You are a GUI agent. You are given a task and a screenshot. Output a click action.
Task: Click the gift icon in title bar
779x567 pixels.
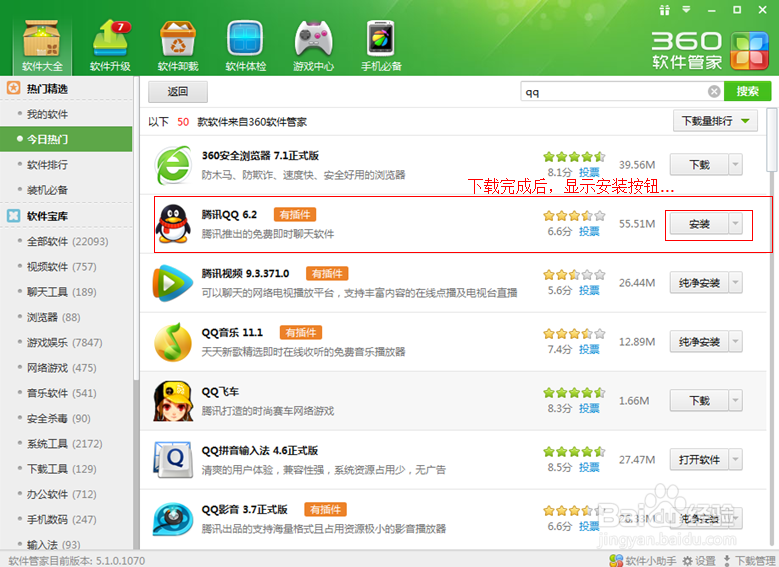[x=664, y=10]
